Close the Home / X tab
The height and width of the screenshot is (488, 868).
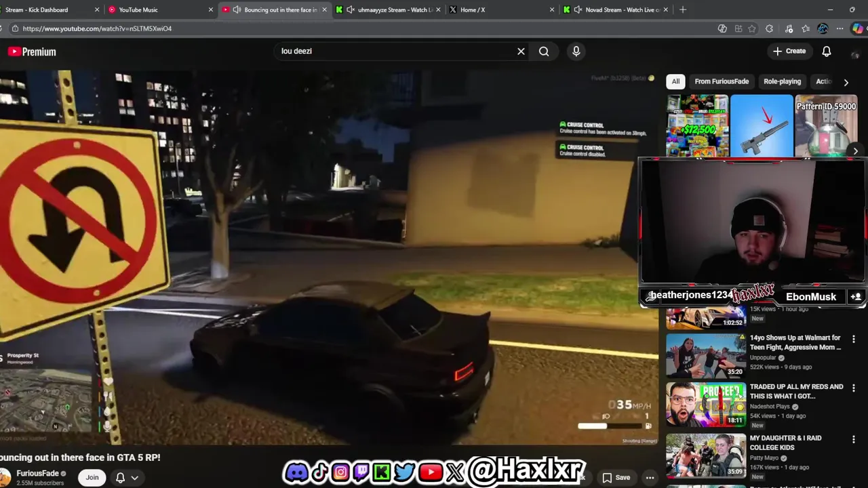point(551,9)
